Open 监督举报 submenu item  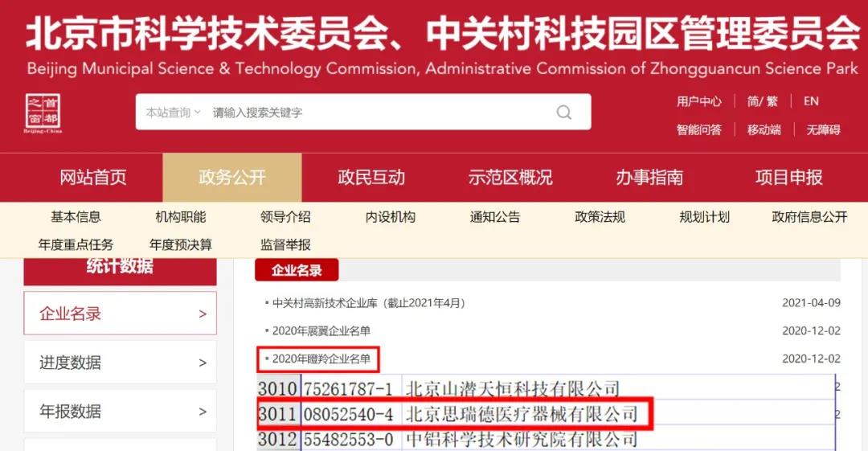pos(285,245)
